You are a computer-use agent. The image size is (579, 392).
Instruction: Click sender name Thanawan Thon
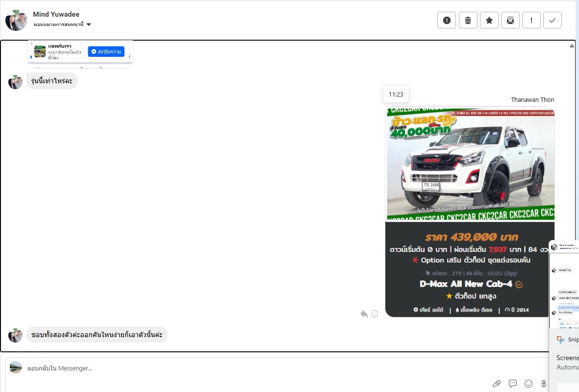point(532,99)
